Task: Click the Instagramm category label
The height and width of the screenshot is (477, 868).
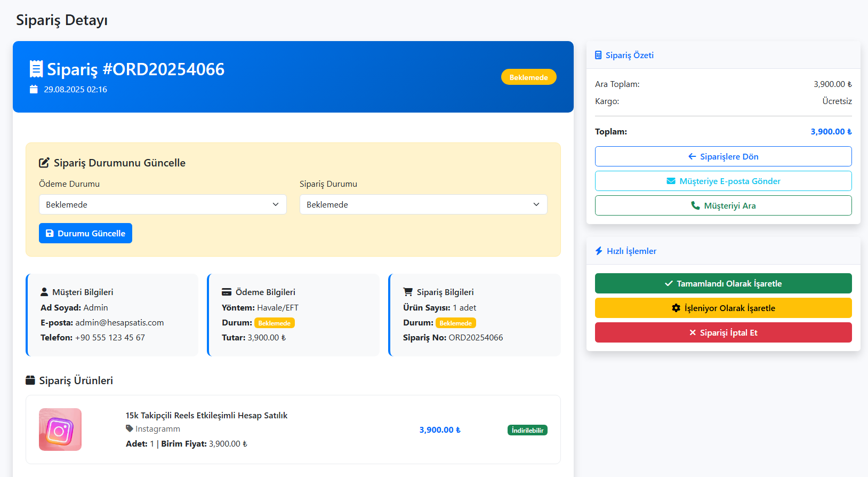Action: pyautogui.click(x=158, y=428)
